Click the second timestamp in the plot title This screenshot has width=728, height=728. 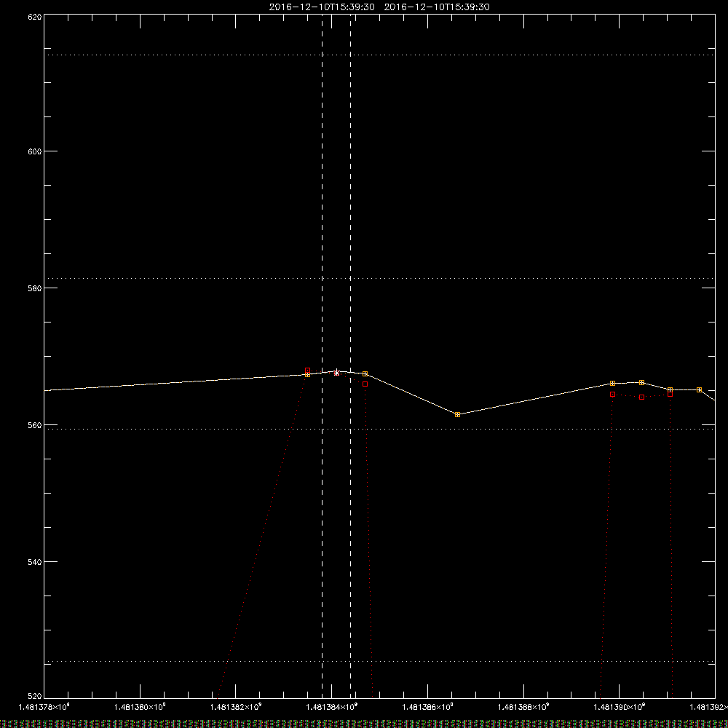pyautogui.click(x=437, y=7)
